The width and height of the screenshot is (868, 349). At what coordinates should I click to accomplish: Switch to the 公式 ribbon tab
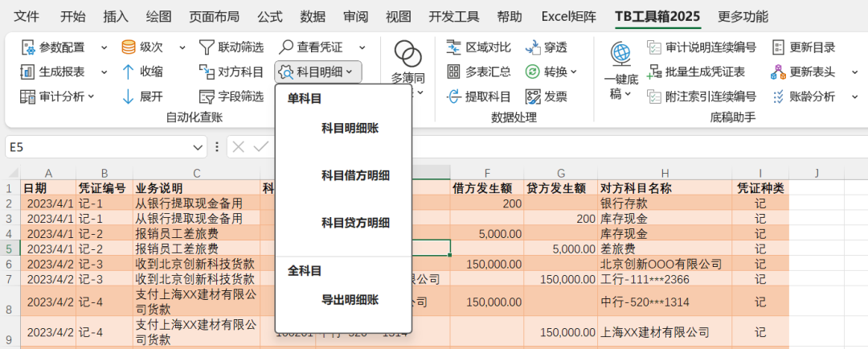269,17
